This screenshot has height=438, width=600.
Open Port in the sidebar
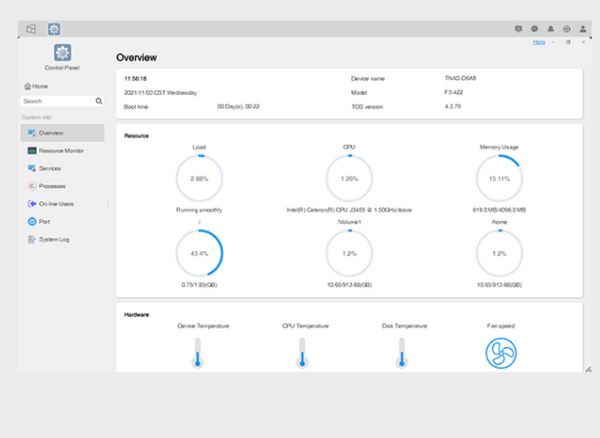coord(62,221)
